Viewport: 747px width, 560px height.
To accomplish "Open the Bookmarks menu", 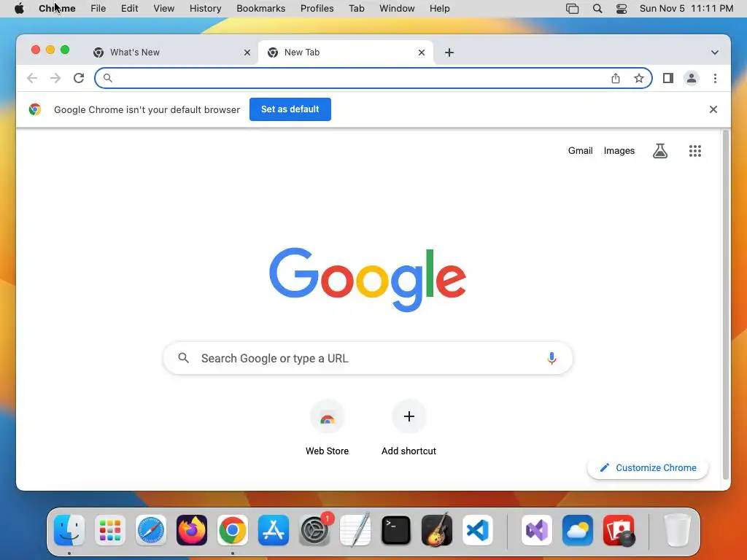I will click(260, 9).
